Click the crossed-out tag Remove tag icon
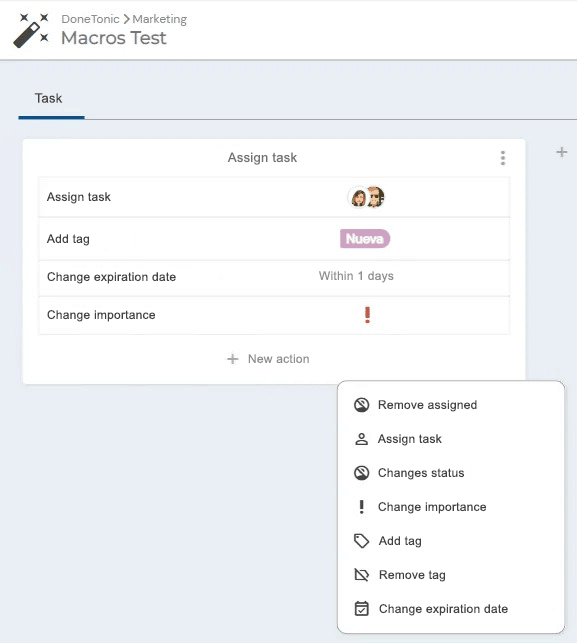This screenshot has width=577, height=643. 361,575
